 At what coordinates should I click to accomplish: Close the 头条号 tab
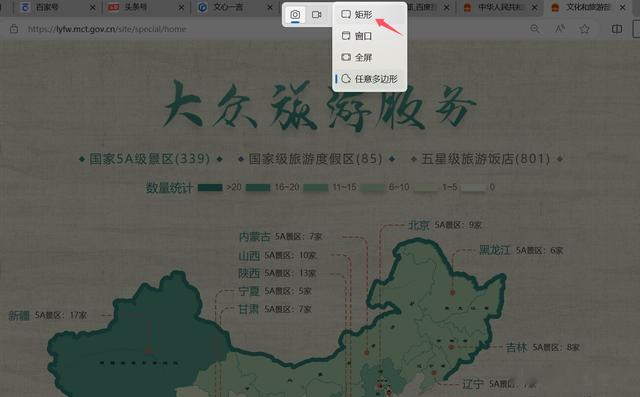pos(181,7)
